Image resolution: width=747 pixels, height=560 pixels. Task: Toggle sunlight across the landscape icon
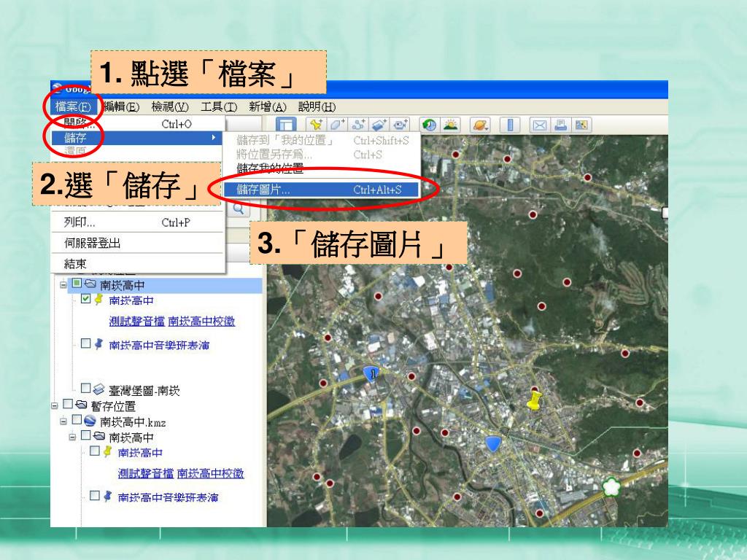[451, 125]
